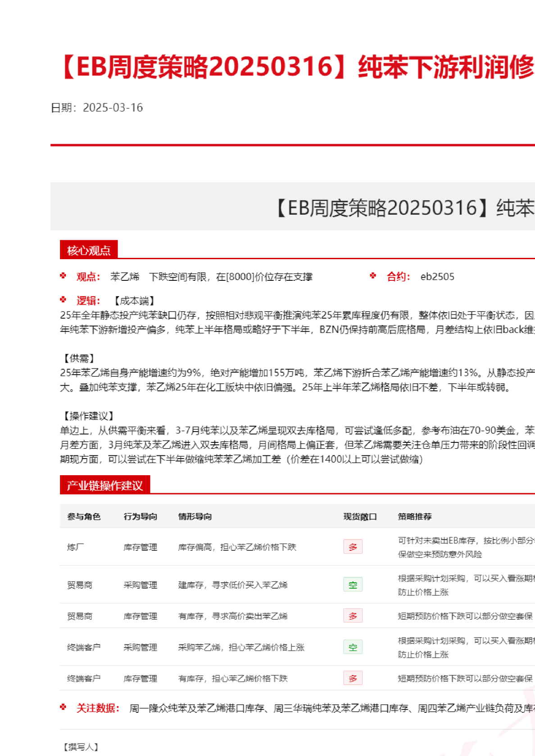Click the 参与角色 column header

(84, 517)
